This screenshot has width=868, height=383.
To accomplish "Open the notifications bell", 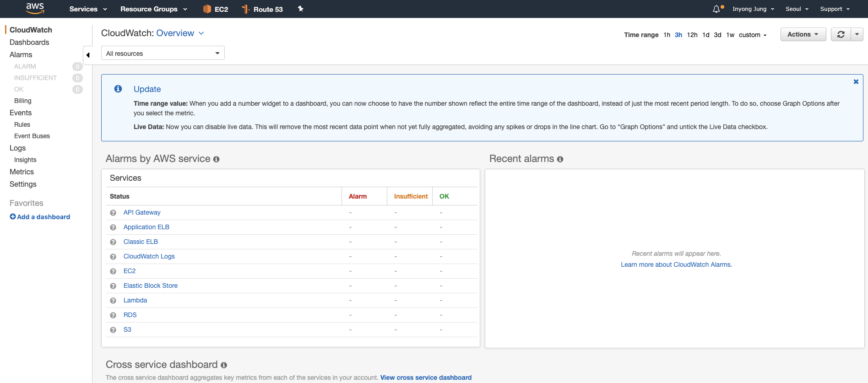I will [716, 9].
